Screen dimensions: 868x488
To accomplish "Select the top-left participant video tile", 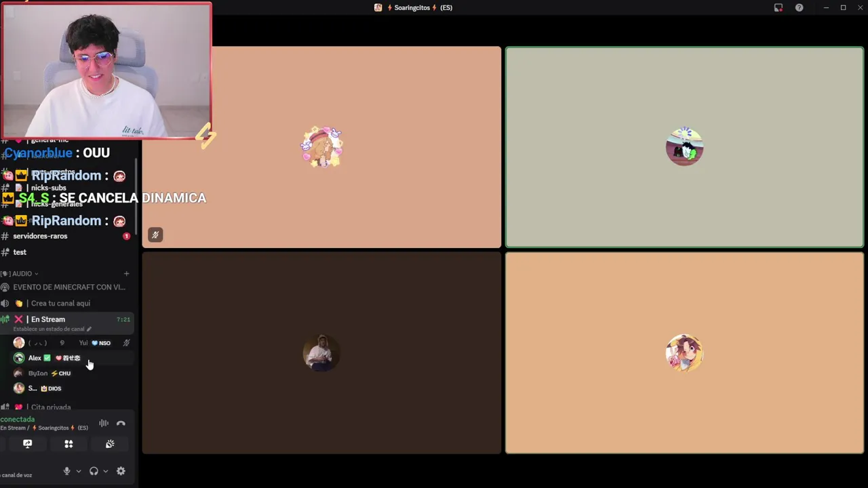I will pos(321,147).
